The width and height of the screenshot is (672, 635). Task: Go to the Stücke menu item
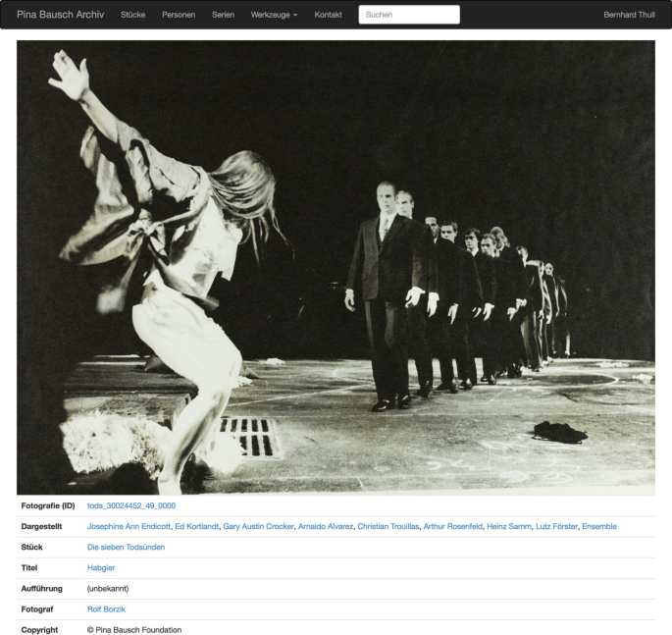pyautogui.click(x=132, y=15)
